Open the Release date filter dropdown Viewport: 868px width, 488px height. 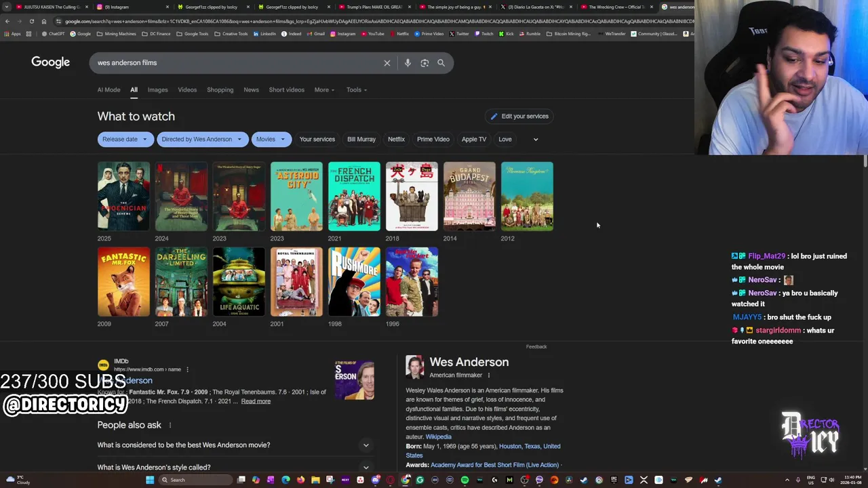[x=125, y=140]
